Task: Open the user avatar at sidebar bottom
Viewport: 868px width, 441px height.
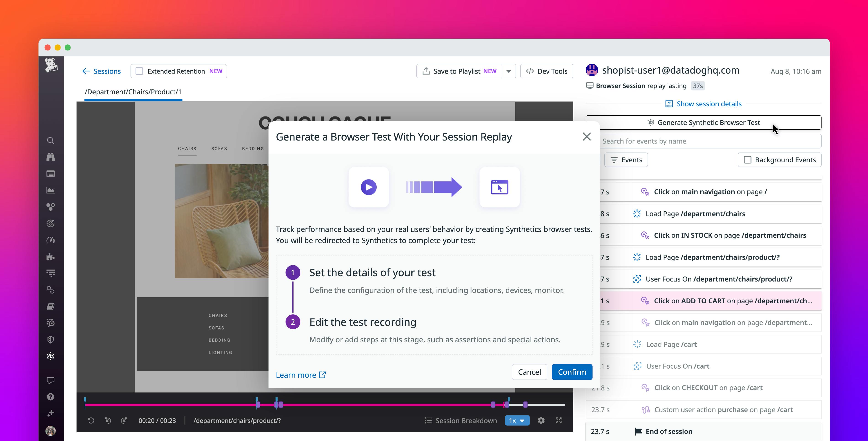Action: click(x=50, y=431)
